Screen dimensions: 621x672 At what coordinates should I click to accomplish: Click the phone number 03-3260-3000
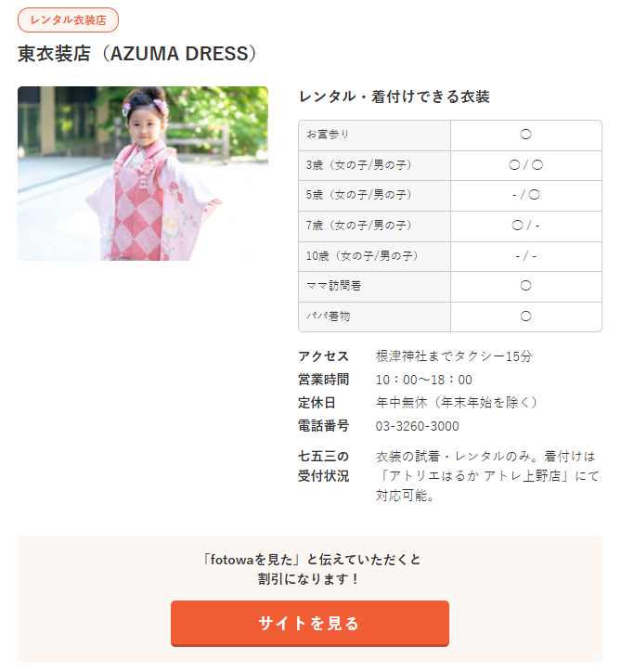coord(417,426)
